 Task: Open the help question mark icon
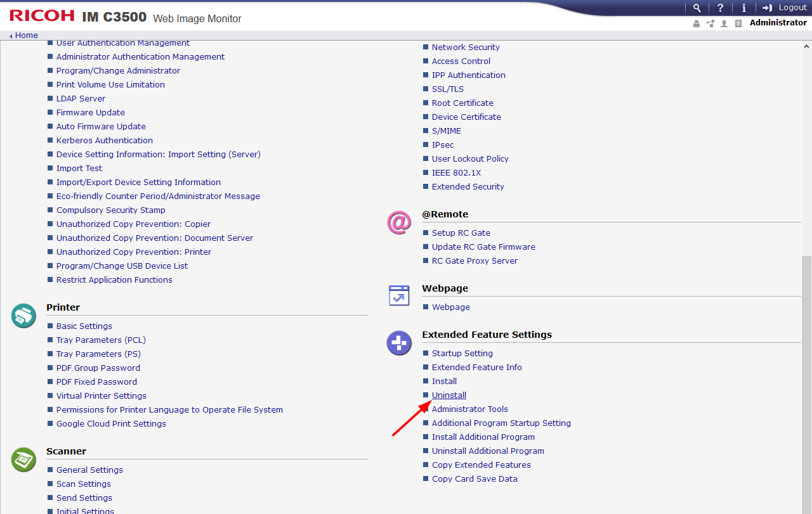pos(720,8)
